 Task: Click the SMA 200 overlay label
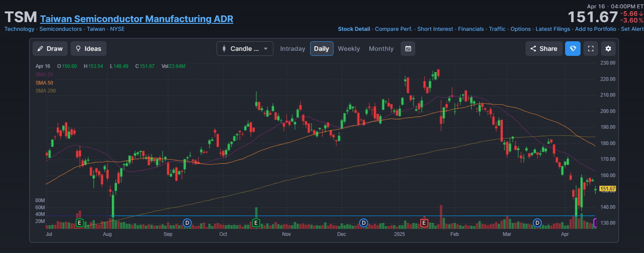pos(45,90)
